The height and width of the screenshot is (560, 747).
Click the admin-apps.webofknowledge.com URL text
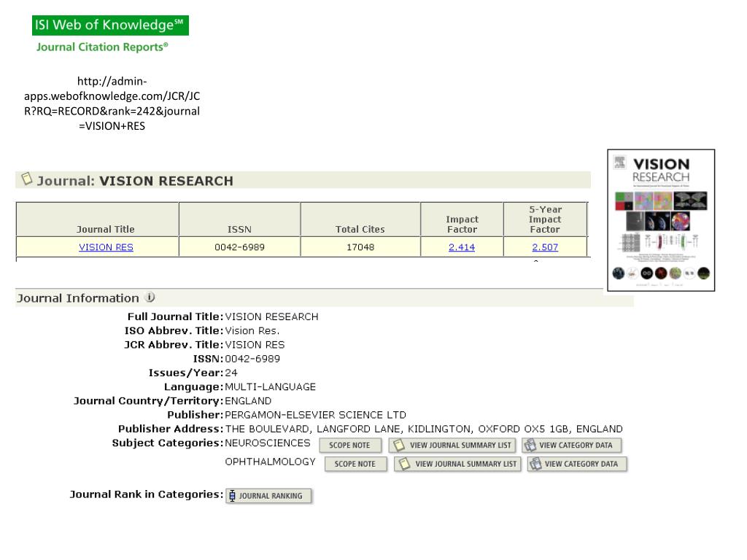pyautogui.click(x=112, y=104)
